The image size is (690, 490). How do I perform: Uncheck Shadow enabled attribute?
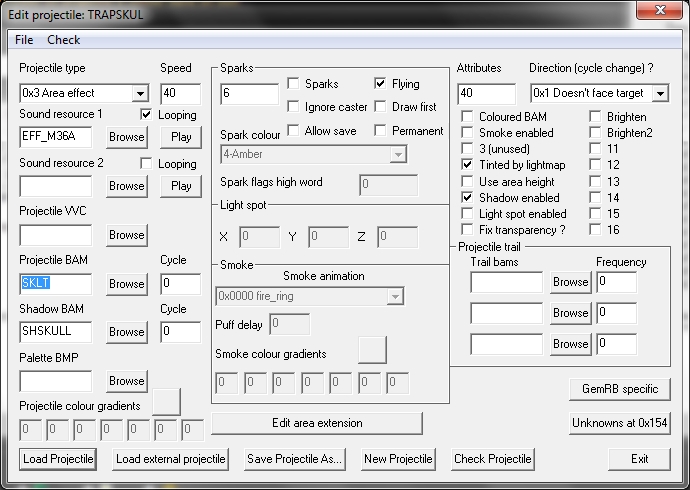tap(467, 197)
